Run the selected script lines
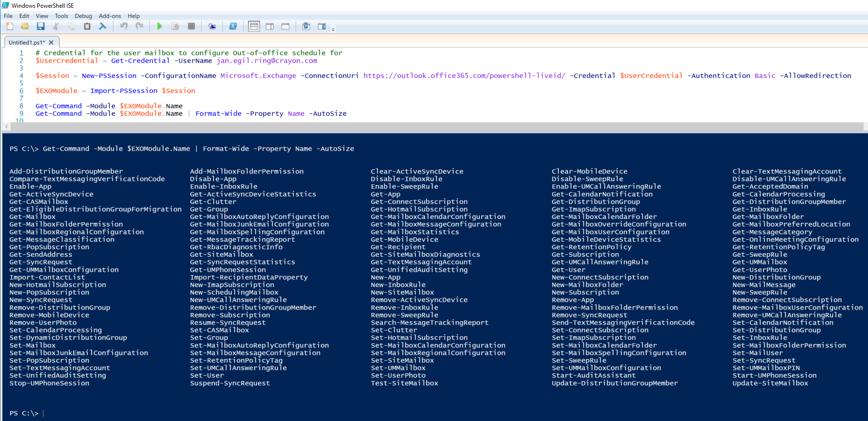This screenshot has height=421, width=868. tap(175, 26)
